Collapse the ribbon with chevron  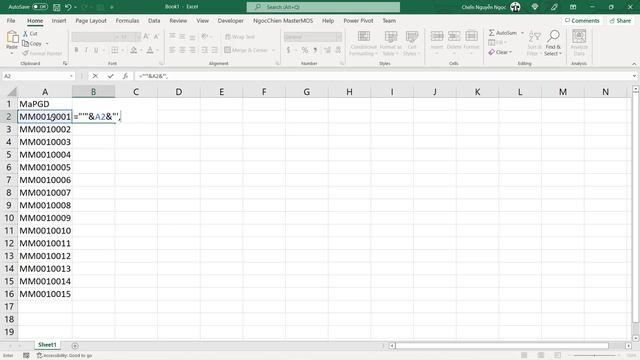coord(634,64)
